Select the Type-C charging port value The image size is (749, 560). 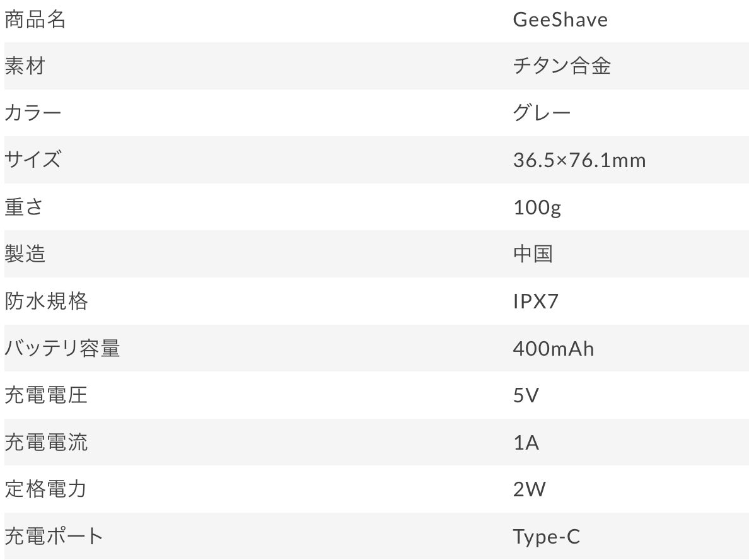(547, 537)
